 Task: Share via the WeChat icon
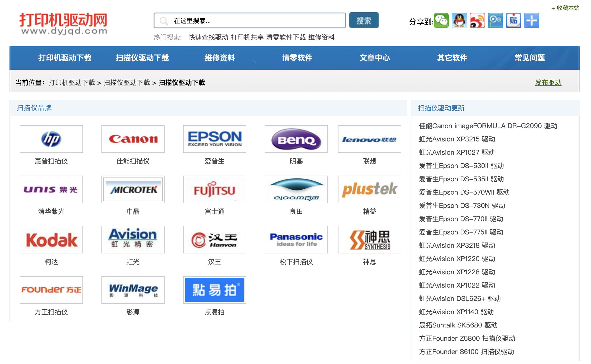pos(441,21)
